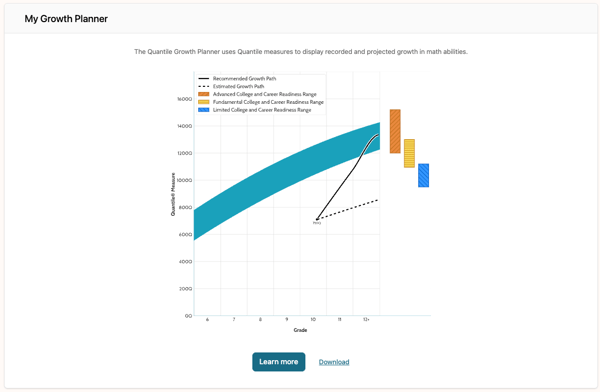Click grade 12+ on the x-axis

tap(366, 319)
